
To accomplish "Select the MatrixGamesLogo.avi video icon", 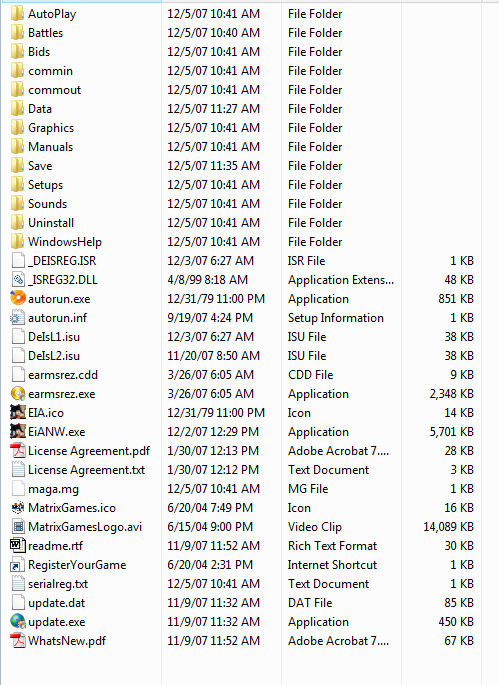I will pos(18,526).
